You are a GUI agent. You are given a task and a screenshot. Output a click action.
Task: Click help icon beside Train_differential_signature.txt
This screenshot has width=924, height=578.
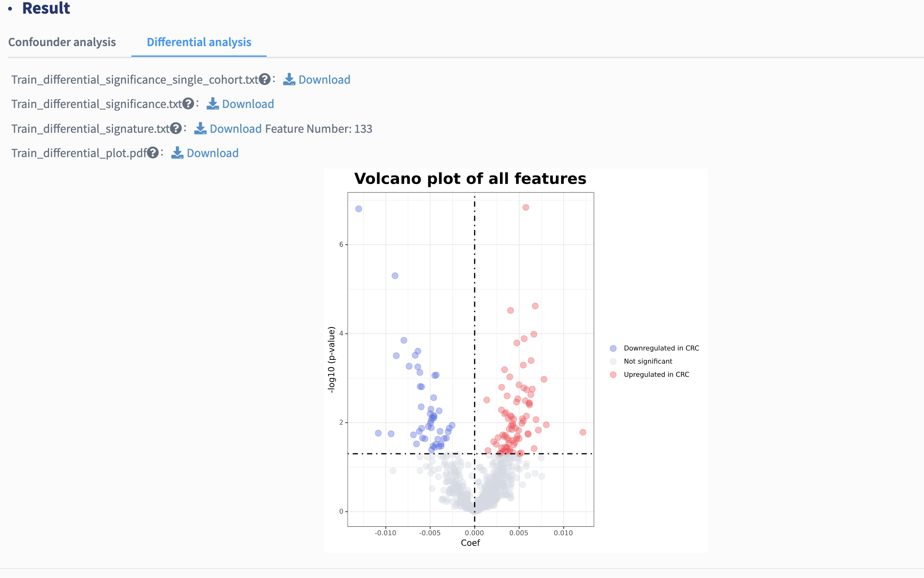pos(176,128)
